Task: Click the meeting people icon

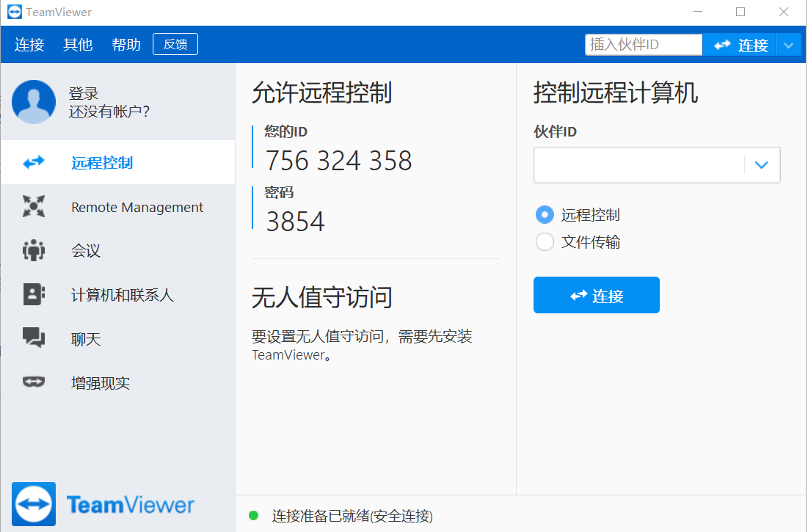Action: pos(34,250)
